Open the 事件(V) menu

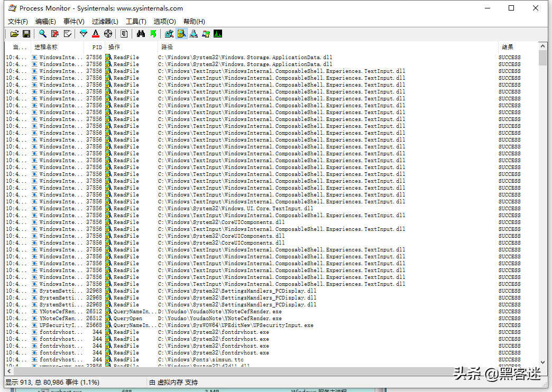(x=74, y=22)
